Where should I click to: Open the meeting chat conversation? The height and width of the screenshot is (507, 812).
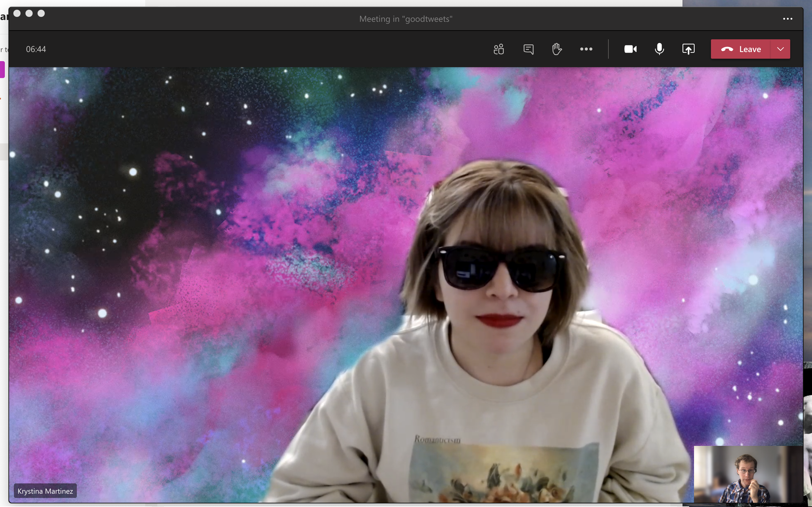pos(528,49)
